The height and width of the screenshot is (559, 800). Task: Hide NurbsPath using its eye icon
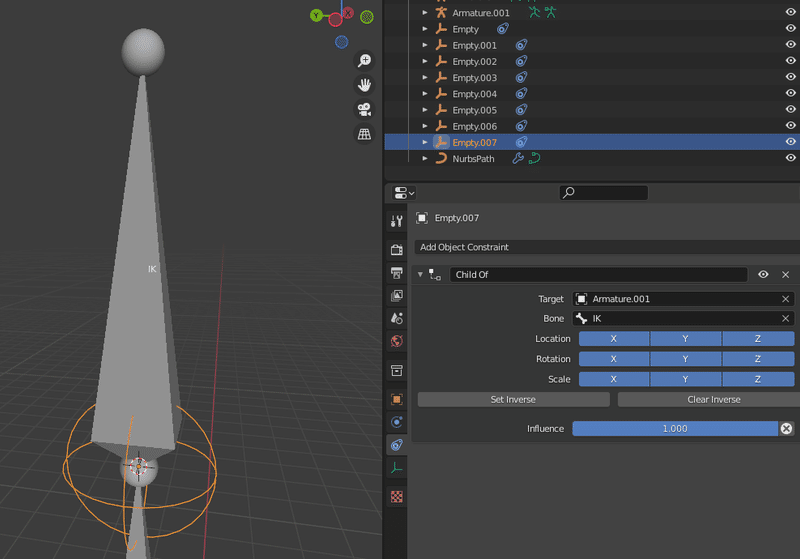(790, 158)
